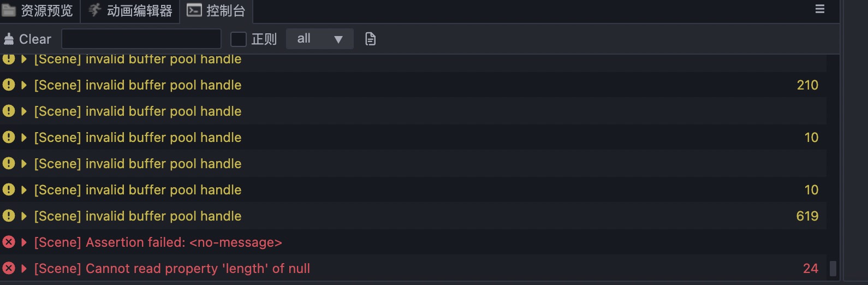Expand the warning entry with count 210

(24, 85)
